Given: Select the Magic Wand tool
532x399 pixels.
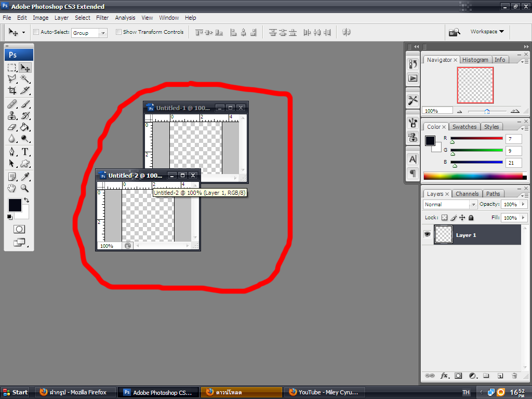Looking at the screenshot, I should coord(25,79).
